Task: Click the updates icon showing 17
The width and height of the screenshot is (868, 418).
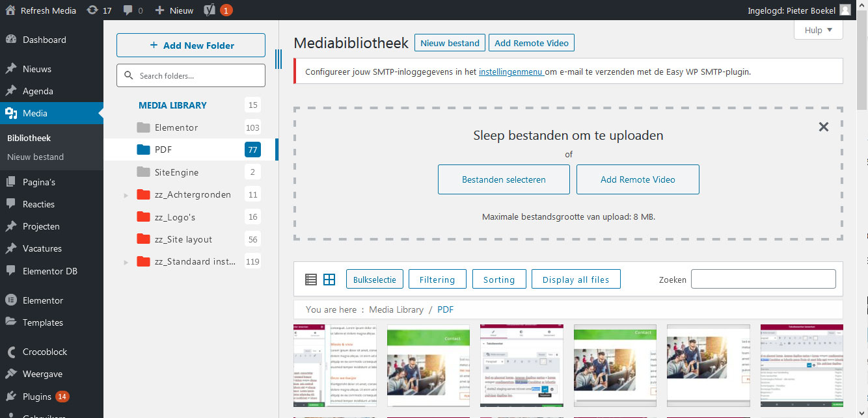Action: coord(93,10)
